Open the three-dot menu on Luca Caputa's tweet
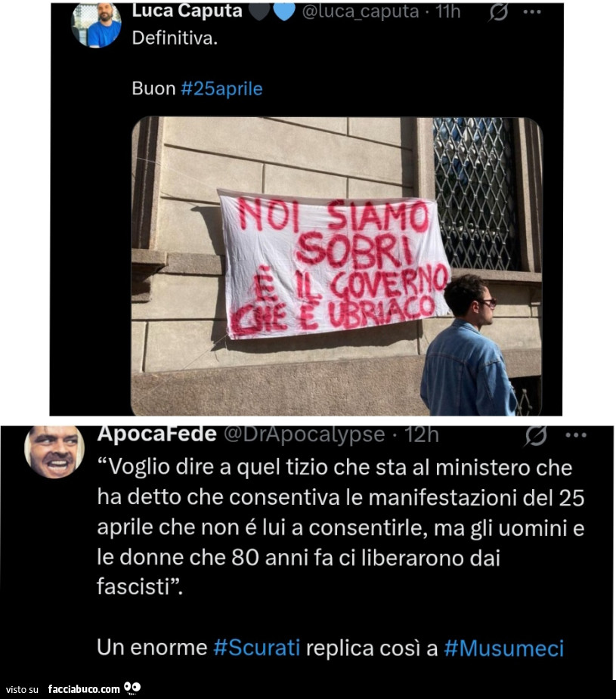The image size is (616, 699). (532, 12)
